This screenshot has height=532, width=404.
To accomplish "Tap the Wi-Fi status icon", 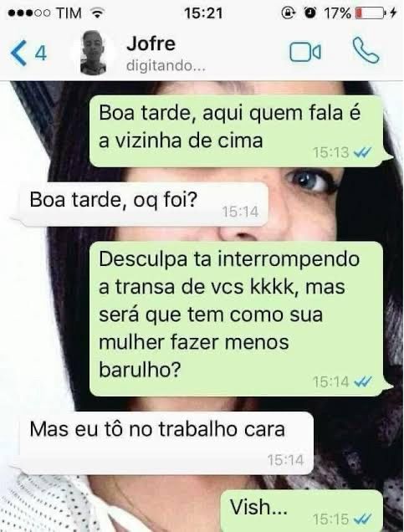I will [x=97, y=13].
